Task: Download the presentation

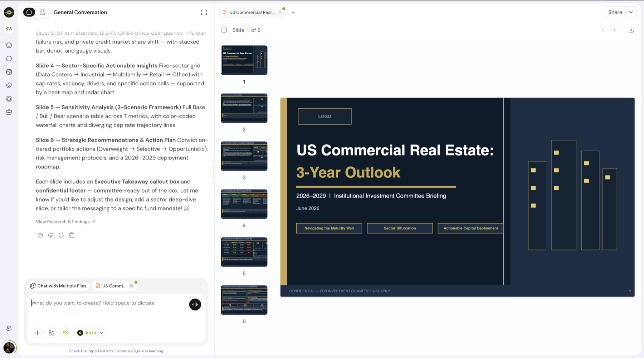Action: click(631, 30)
